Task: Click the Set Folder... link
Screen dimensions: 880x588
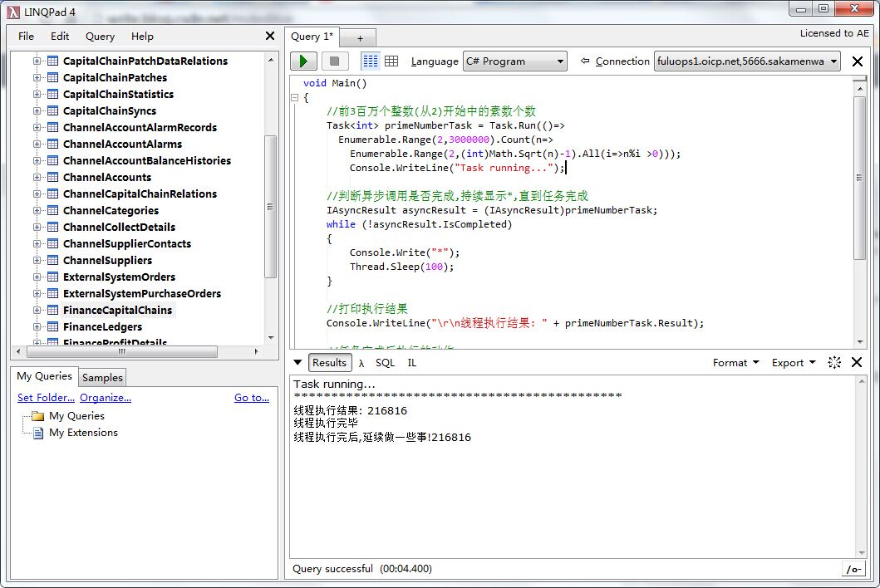Action: [46, 397]
